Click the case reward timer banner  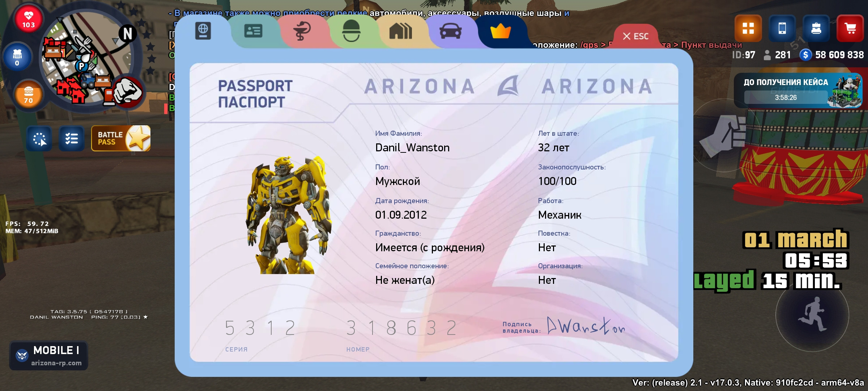coord(797,91)
